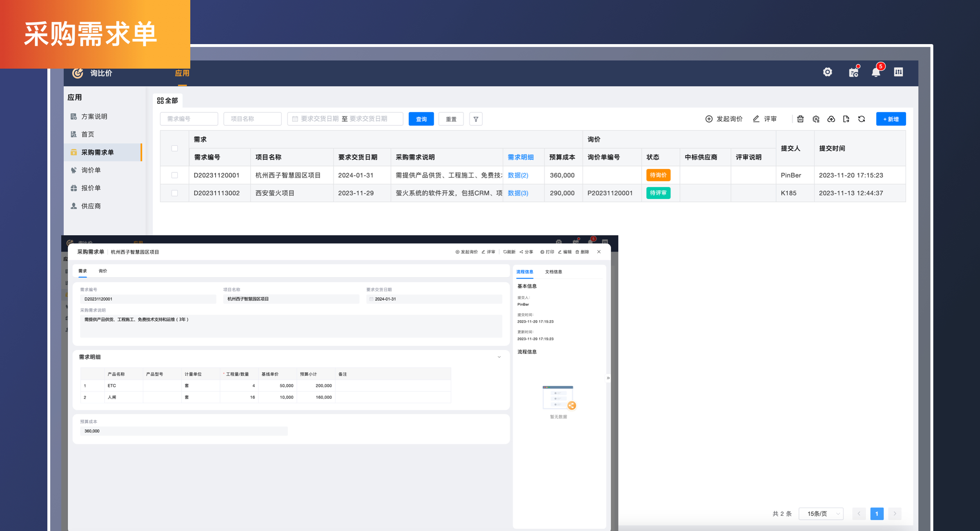Click the 需求编号 search input field
This screenshot has height=531, width=980.
189,119
